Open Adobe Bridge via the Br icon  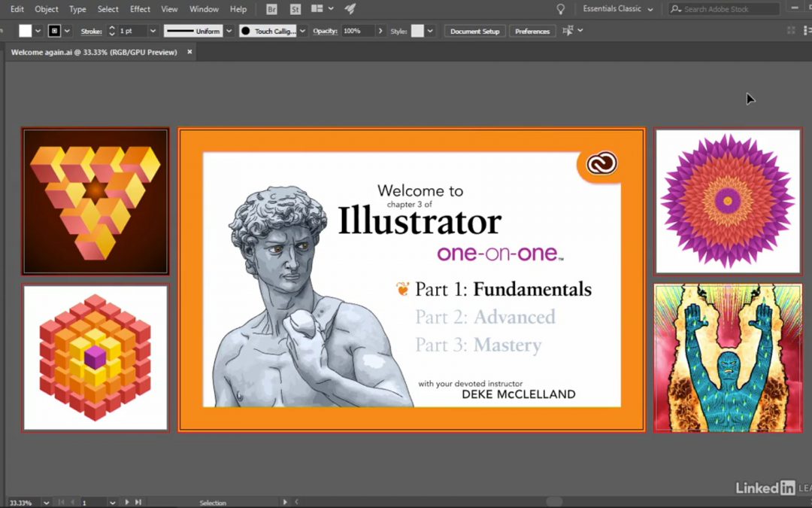271,9
